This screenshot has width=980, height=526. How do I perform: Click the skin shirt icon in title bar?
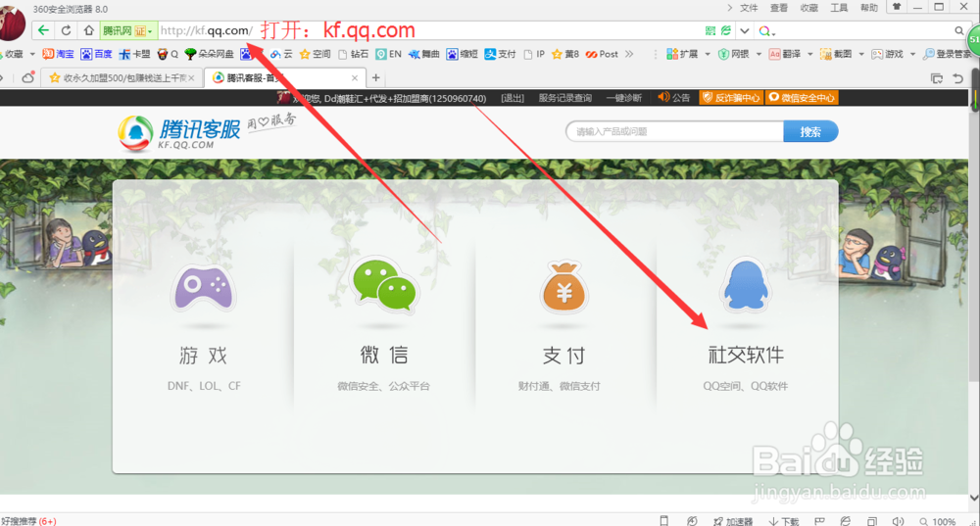(897, 7)
